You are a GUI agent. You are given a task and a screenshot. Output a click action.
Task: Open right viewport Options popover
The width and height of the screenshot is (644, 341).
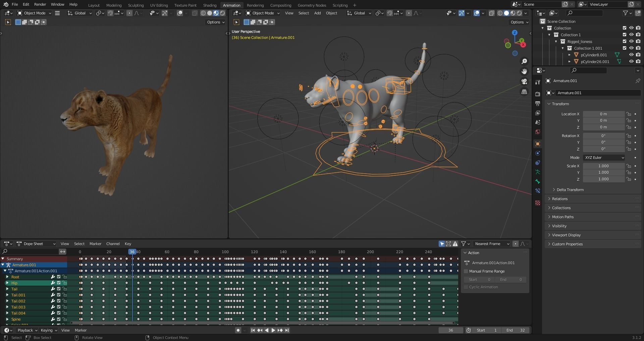click(x=519, y=22)
